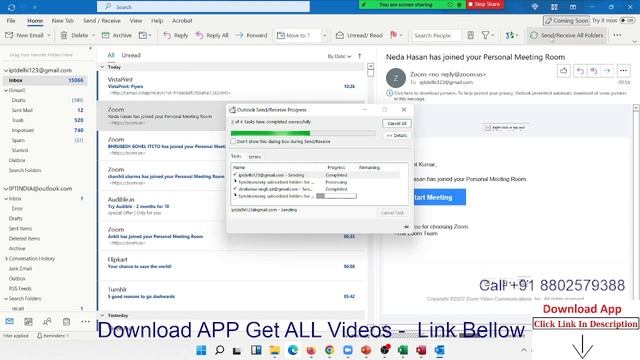
Task: Open the Acrobat tab
Action: coord(182,20)
